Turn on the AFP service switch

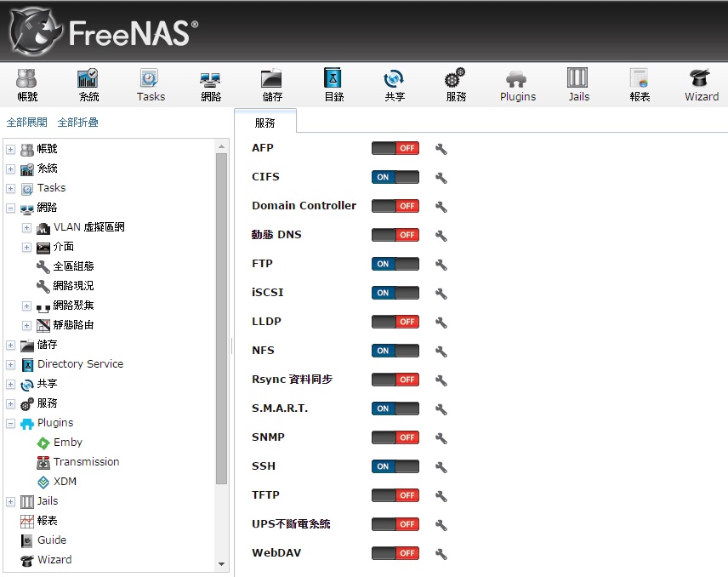click(x=395, y=148)
